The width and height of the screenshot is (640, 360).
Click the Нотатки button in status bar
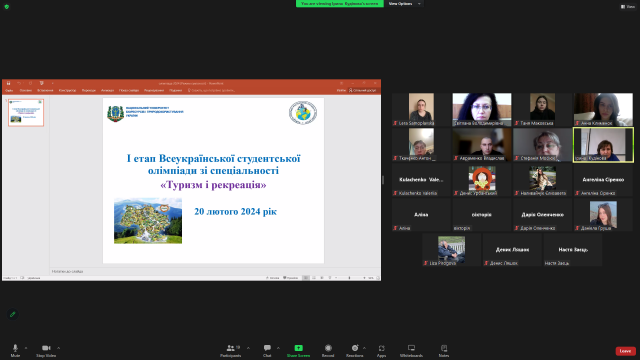[273, 278]
